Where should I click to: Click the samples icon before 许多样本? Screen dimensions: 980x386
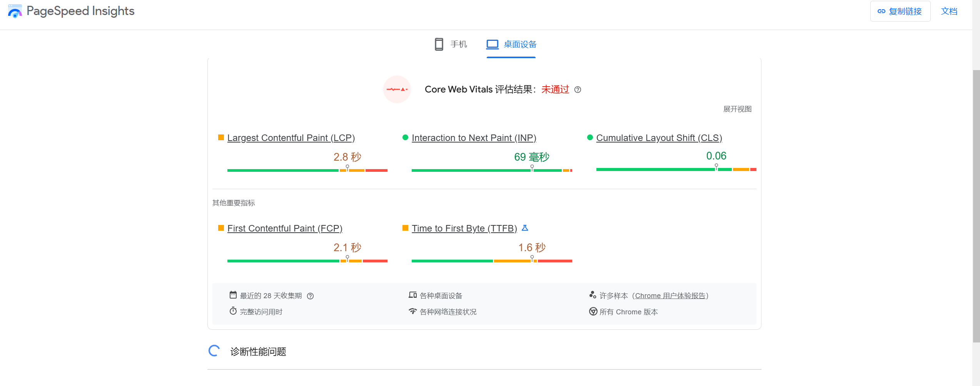point(593,295)
